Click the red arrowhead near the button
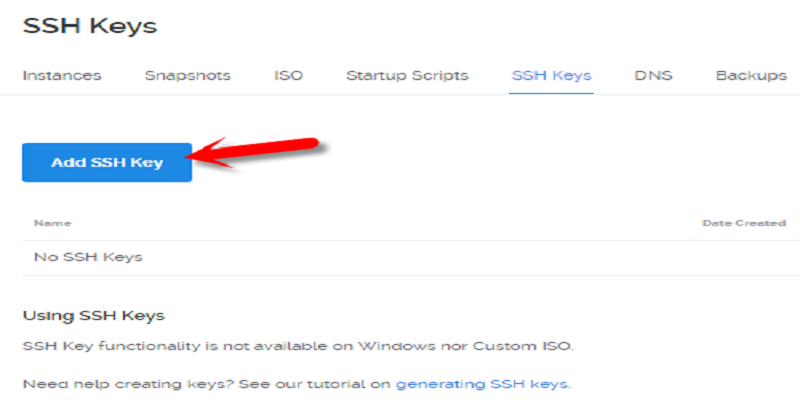The height and width of the screenshot is (400, 800). coord(209,153)
